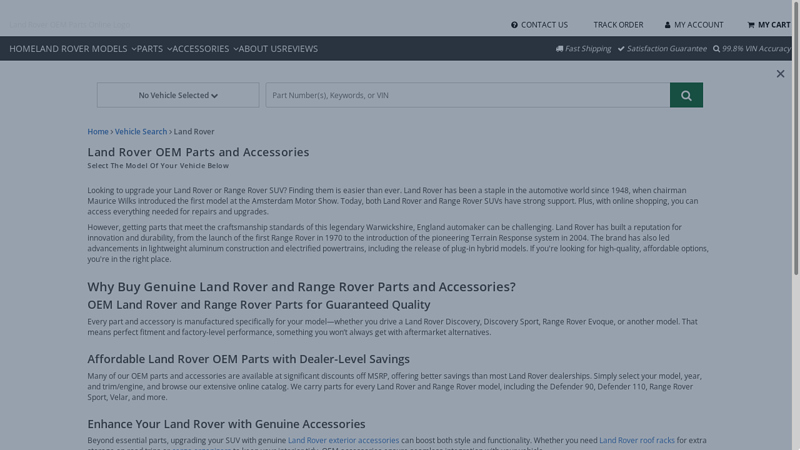Go to Reviews page

tap(299, 48)
